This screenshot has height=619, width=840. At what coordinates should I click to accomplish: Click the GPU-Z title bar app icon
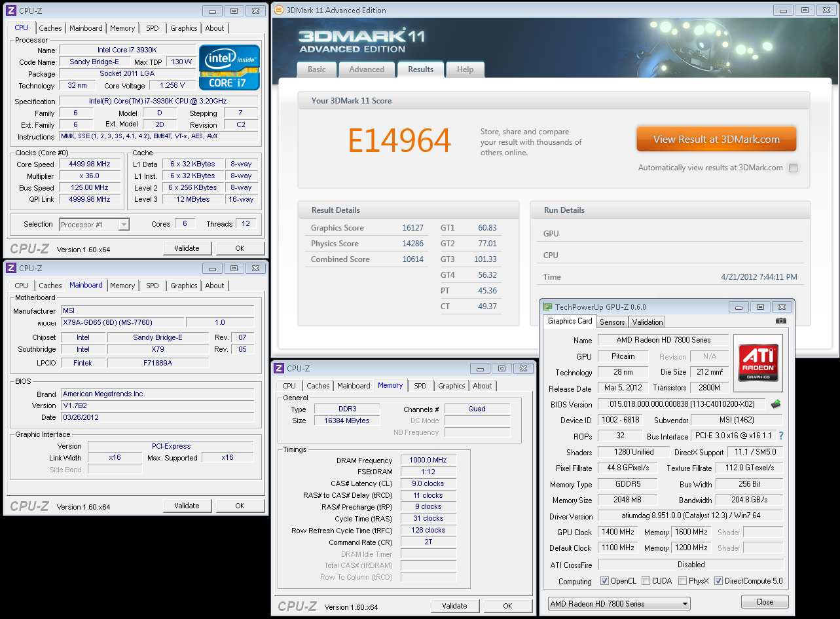pos(547,307)
